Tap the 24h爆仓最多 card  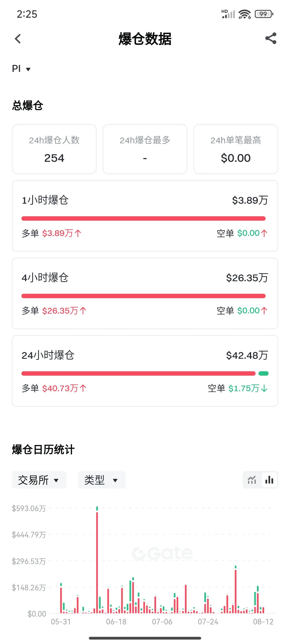pos(145,149)
